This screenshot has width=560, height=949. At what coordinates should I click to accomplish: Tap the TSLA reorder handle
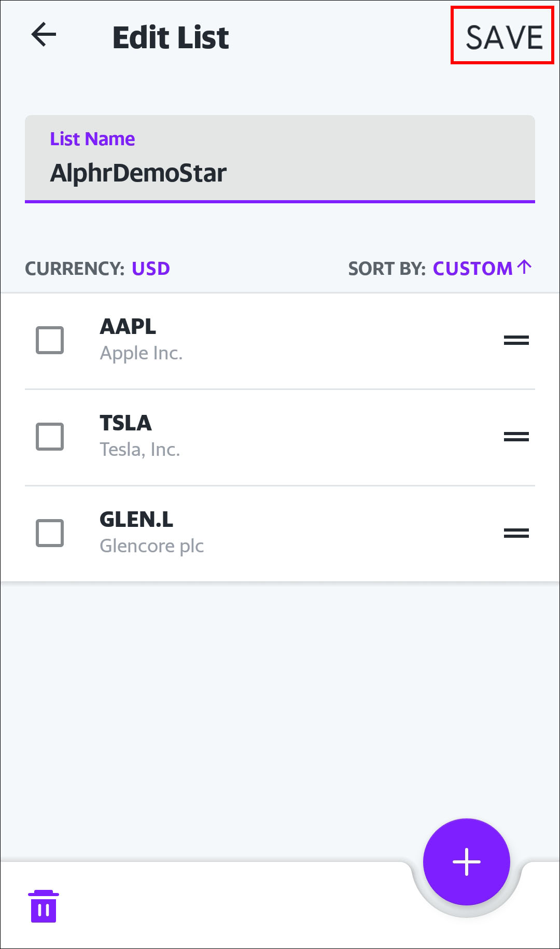pos(516,437)
